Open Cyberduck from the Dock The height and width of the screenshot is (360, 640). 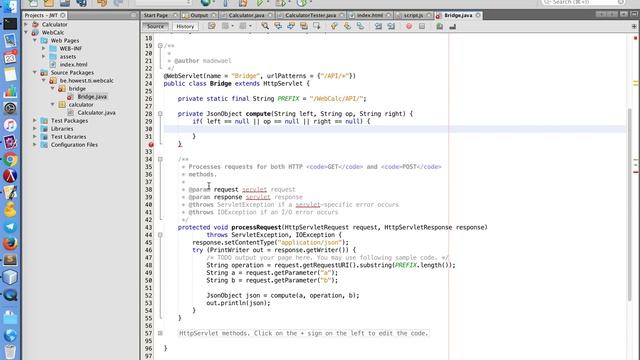10,209
